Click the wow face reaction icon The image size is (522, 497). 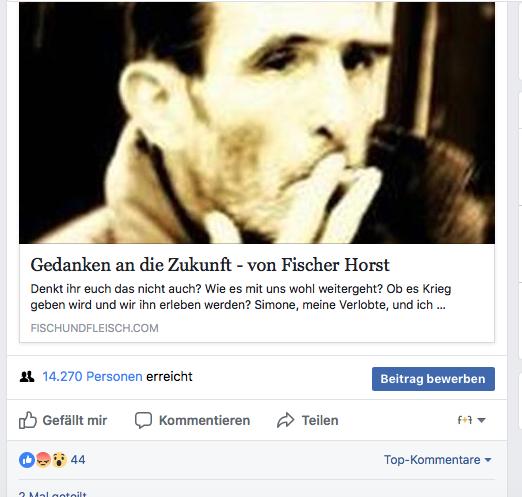(x=59, y=460)
